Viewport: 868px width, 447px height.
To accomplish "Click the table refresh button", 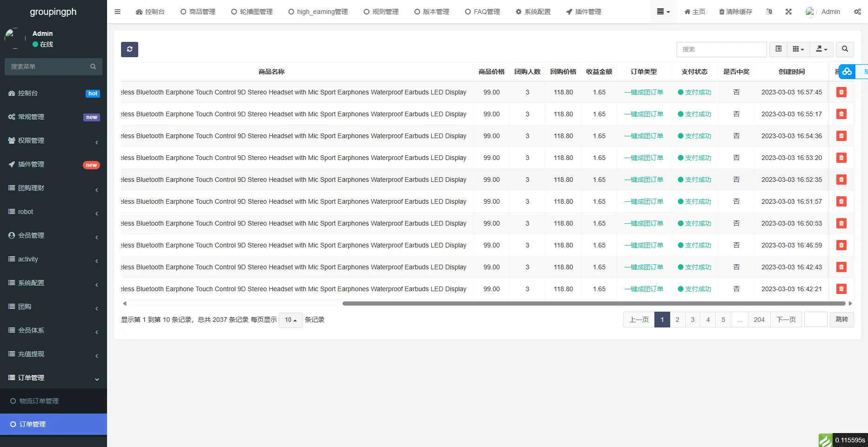I will pyautogui.click(x=129, y=49).
